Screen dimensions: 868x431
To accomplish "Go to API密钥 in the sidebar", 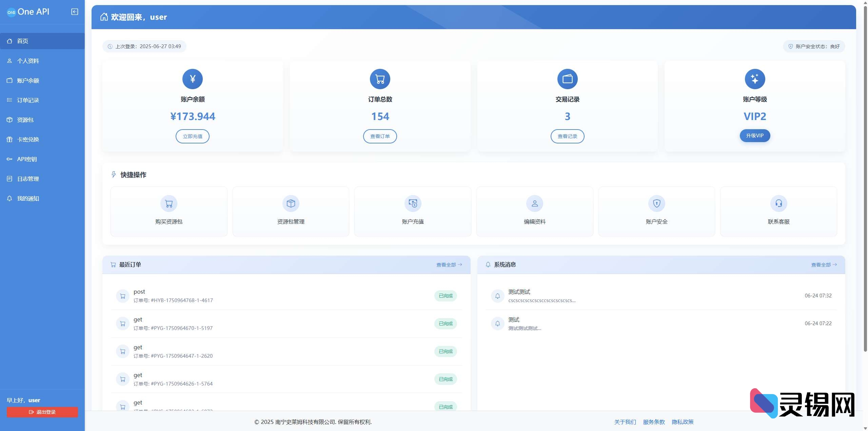I will 27,159.
